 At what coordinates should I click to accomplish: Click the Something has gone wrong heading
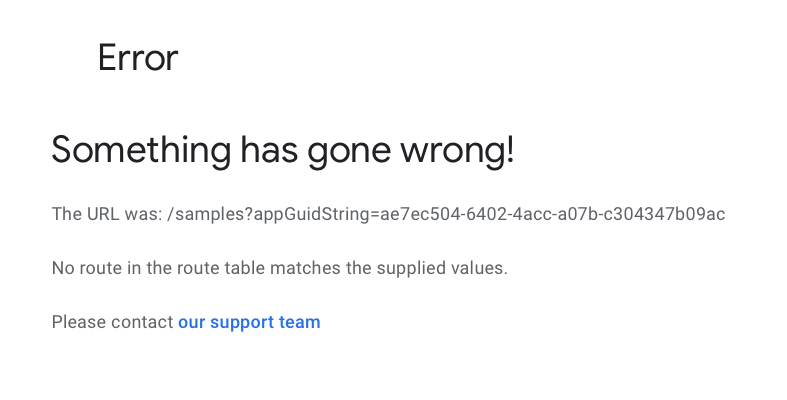click(283, 151)
